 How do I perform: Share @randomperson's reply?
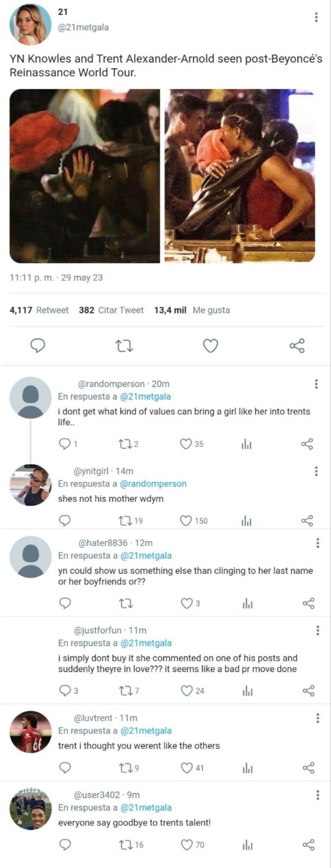coord(307,444)
